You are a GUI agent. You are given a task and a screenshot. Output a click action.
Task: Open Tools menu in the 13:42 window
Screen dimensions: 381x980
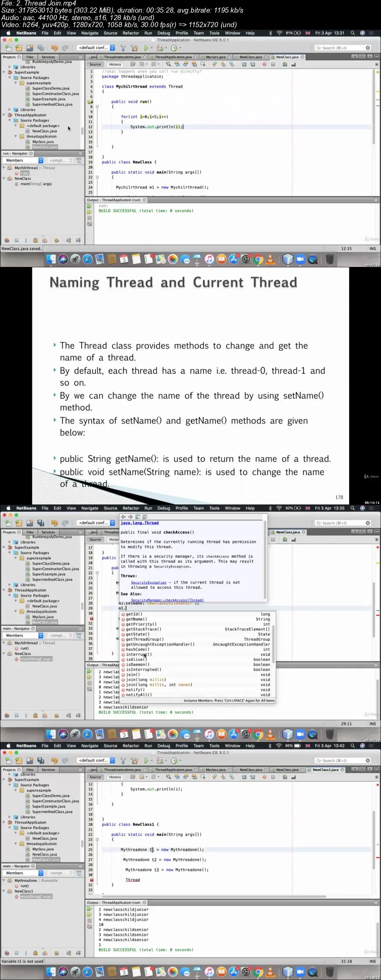(x=214, y=746)
